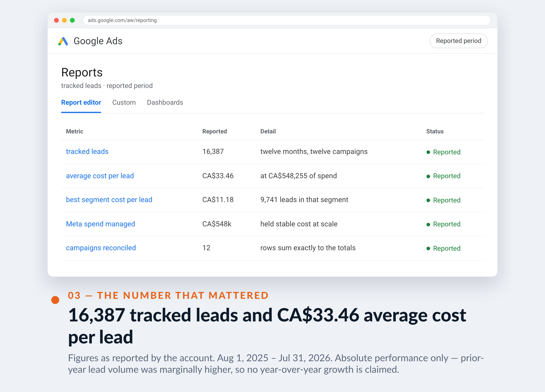Click the yellow minimize window button

pyautogui.click(x=64, y=21)
